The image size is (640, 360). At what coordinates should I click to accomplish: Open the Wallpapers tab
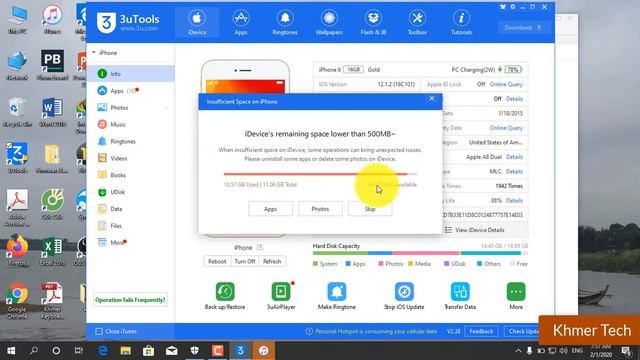tap(329, 22)
